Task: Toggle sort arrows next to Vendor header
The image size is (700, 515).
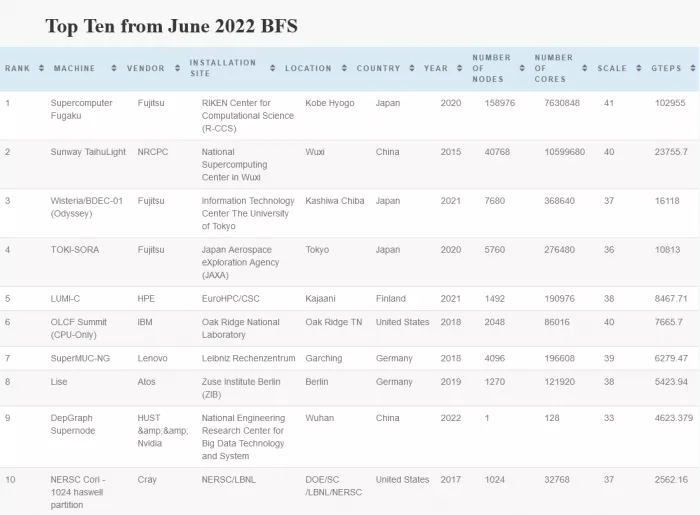Action: 177,68
